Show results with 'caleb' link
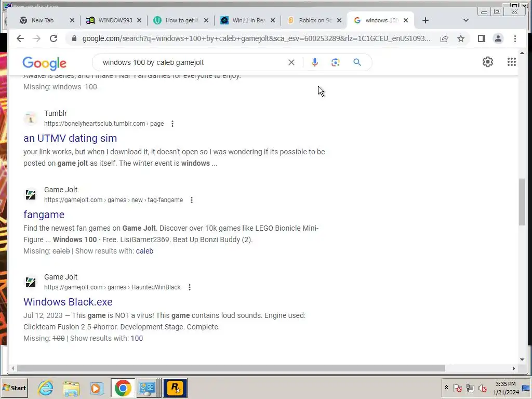The width and height of the screenshot is (532, 399). tap(144, 251)
